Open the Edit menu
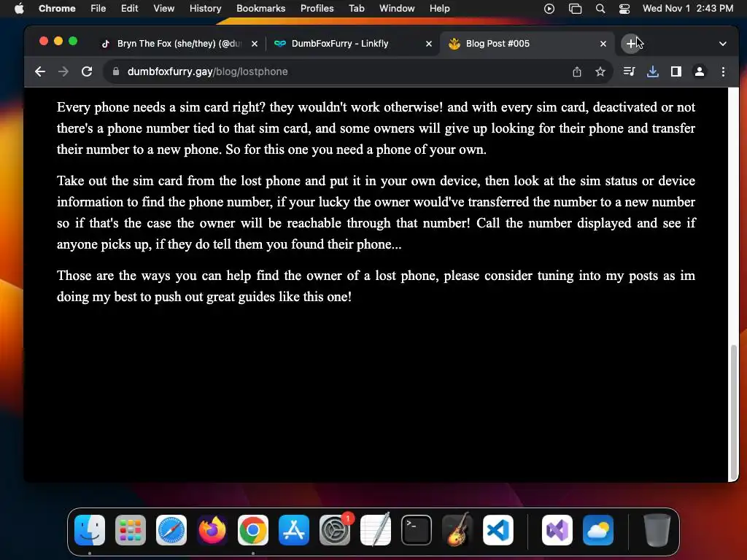Image resolution: width=747 pixels, height=560 pixels. (x=130, y=9)
